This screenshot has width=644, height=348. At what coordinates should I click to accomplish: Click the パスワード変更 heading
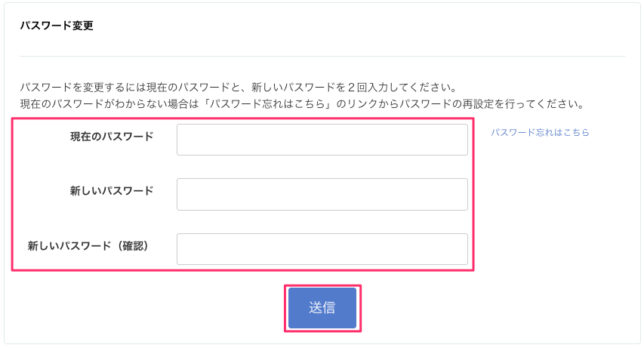[x=55, y=26]
